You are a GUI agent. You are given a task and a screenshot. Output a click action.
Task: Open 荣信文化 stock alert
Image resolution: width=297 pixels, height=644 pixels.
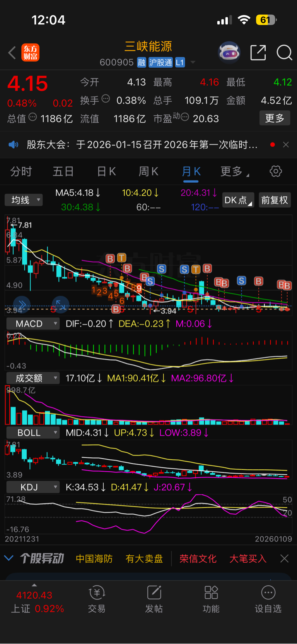tap(198, 558)
